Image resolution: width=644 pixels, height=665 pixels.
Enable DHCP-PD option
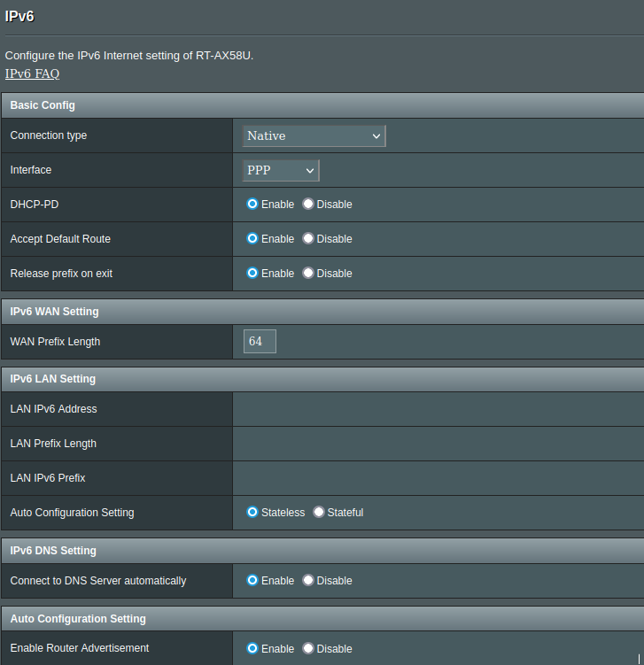(252, 205)
